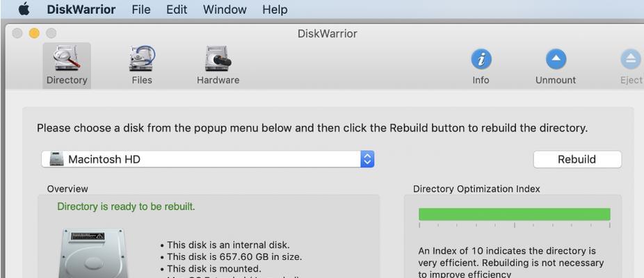Click the hard drive image in Overview
This screenshot has width=644, height=278.
pos(94,254)
